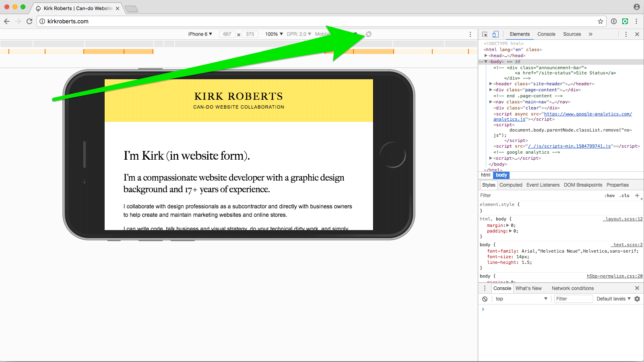Open console settings gear
Image resolution: width=644 pixels, height=362 pixels.
pos(637,299)
